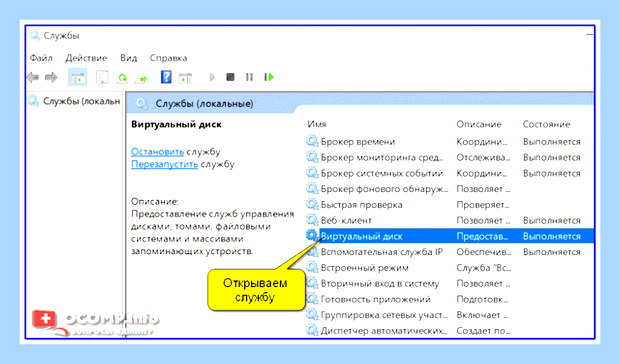Select the Брокер времени service name
Screen dimensions: 620x364
(358, 141)
